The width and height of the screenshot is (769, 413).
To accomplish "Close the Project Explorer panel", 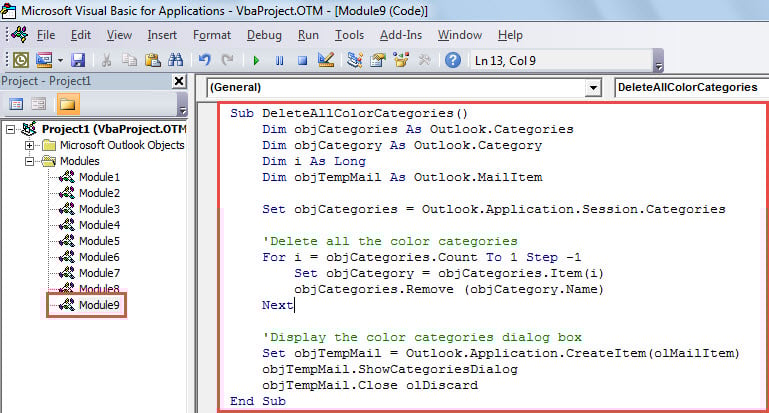I will [179, 81].
